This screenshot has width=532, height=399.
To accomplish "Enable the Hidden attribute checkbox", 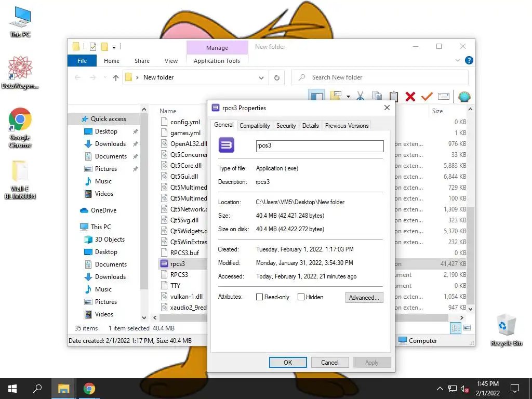I will 301,297.
